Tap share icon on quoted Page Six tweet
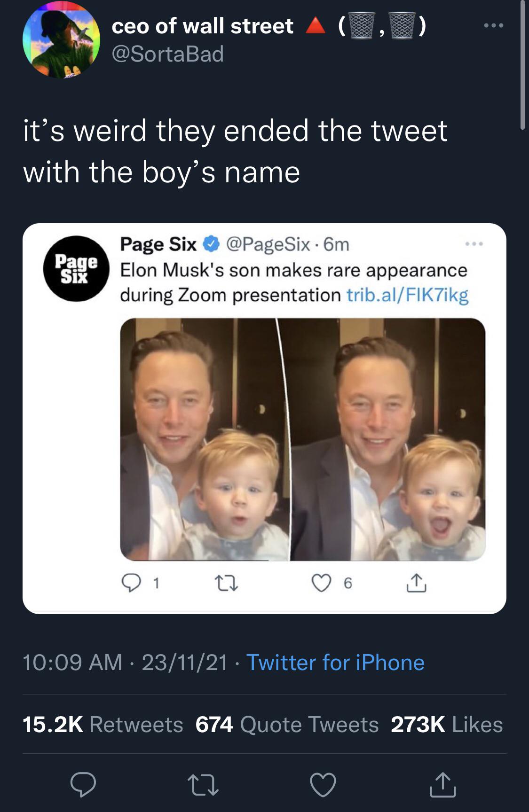Image resolution: width=529 pixels, height=812 pixels. click(416, 583)
